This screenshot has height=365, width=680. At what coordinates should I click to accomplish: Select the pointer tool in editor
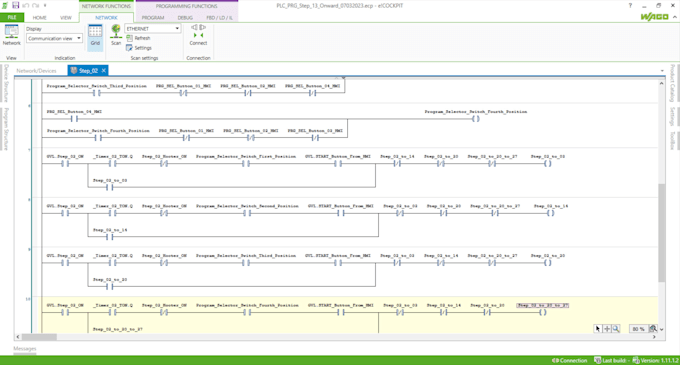click(598, 329)
